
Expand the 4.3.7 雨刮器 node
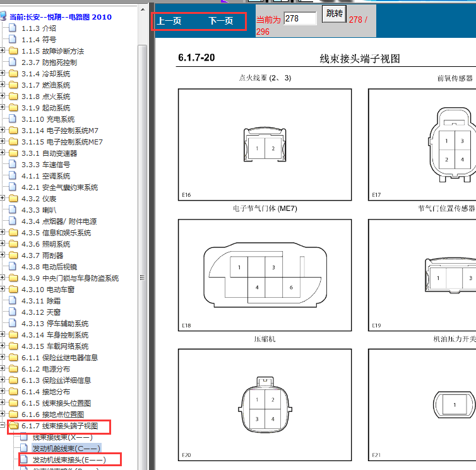3,255
